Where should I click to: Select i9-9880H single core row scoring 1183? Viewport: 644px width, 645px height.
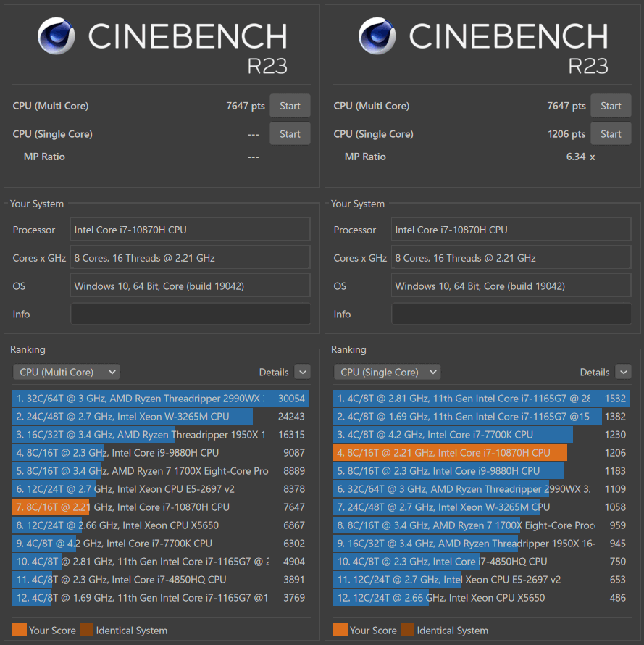pos(482,470)
